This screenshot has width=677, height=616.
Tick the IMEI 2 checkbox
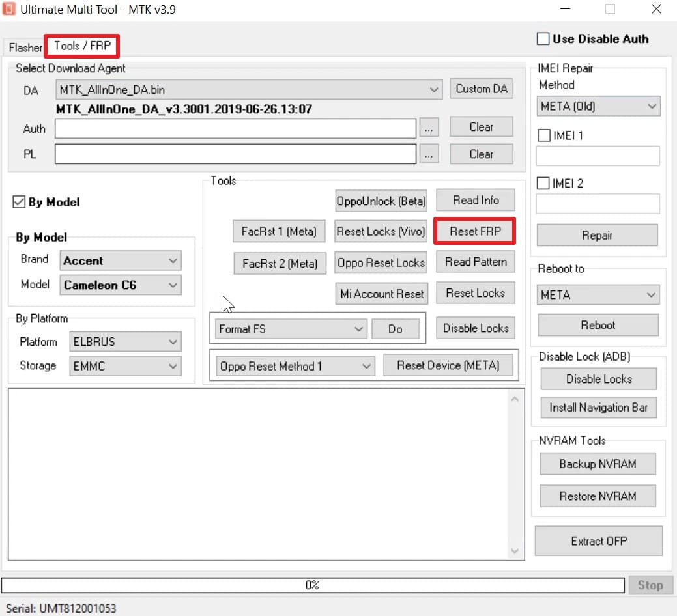(x=543, y=184)
